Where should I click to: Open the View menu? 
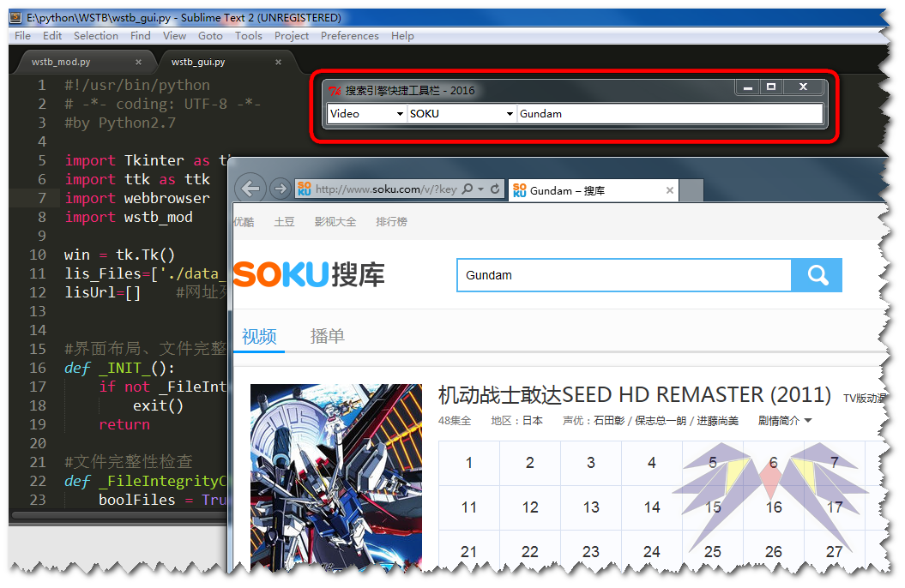tap(174, 36)
